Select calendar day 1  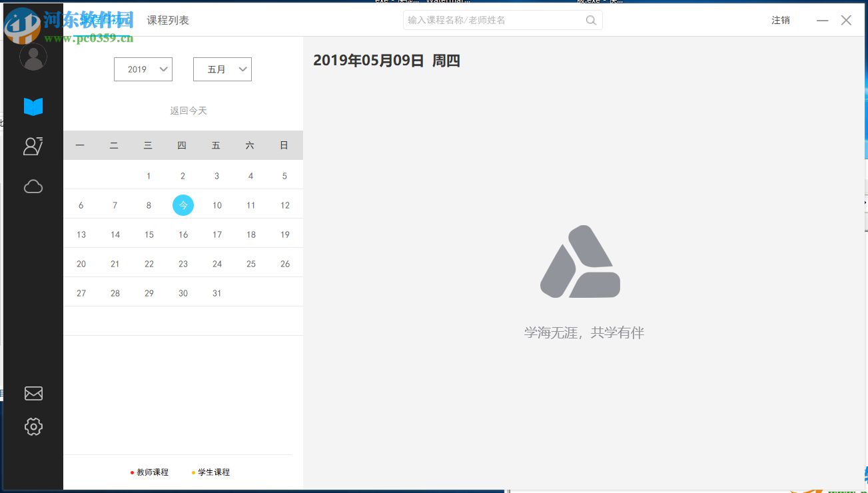coord(149,176)
